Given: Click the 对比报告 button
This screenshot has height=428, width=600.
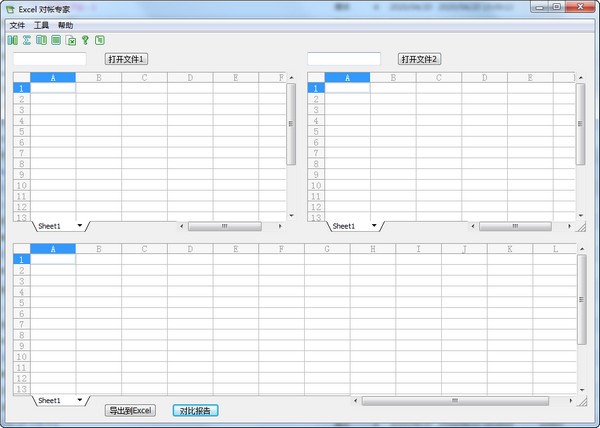Looking at the screenshot, I should tap(195, 410).
